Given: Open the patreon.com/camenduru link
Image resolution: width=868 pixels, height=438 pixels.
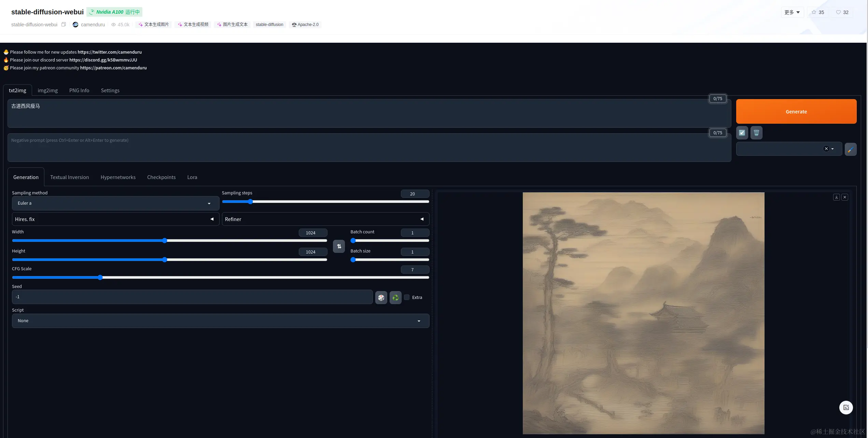Looking at the screenshot, I should (113, 68).
